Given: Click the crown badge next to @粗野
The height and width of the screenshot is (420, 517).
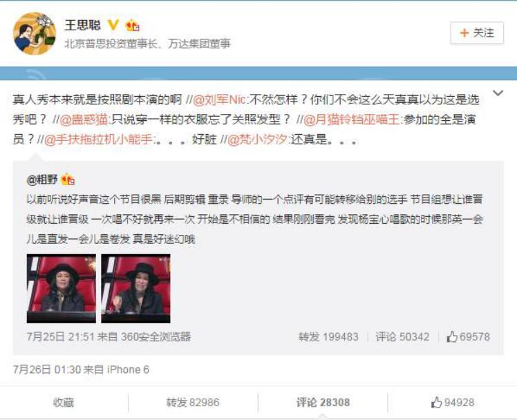Looking at the screenshot, I should 68,180.
